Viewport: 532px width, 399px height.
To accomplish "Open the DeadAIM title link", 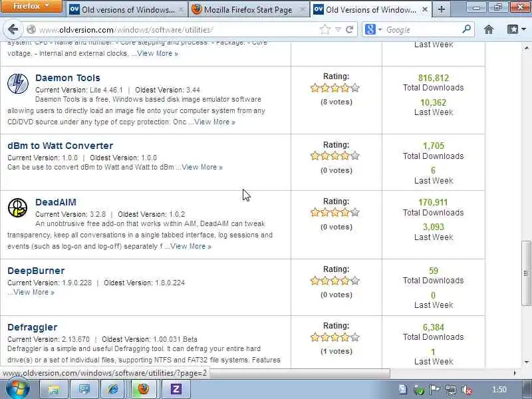I will pyautogui.click(x=56, y=202).
